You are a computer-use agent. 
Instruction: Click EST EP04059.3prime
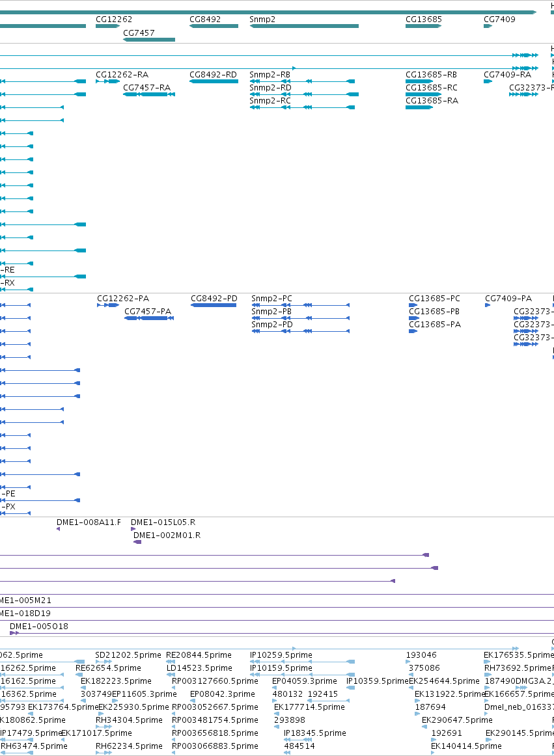(x=304, y=681)
